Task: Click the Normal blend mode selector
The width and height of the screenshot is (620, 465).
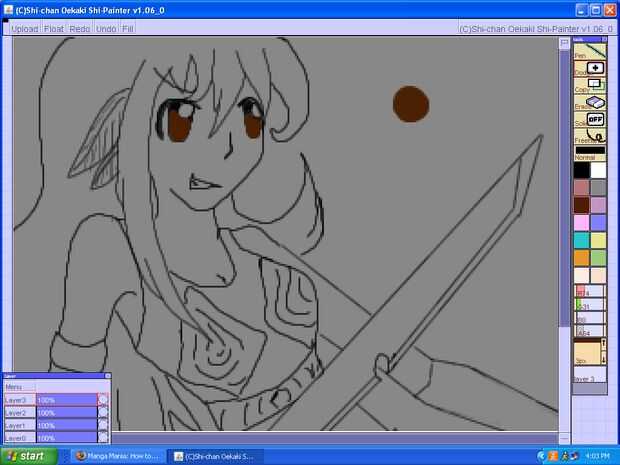Action: click(590, 153)
